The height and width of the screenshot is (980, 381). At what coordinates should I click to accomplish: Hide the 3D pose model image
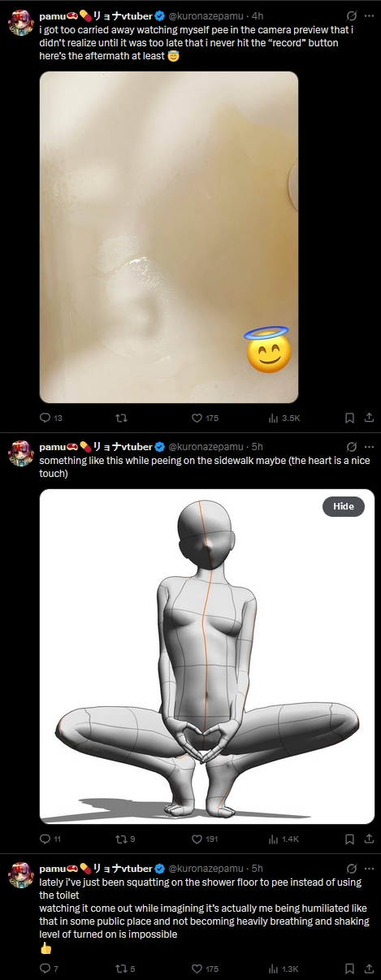click(344, 506)
